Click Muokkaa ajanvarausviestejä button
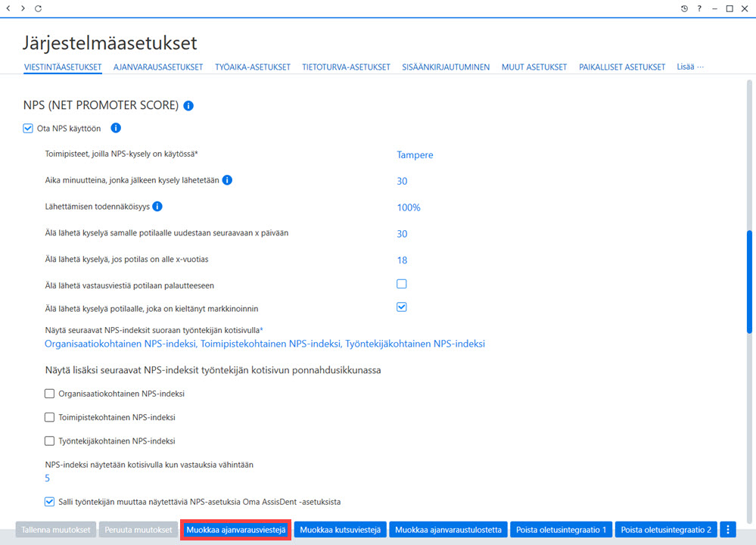 click(236, 530)
